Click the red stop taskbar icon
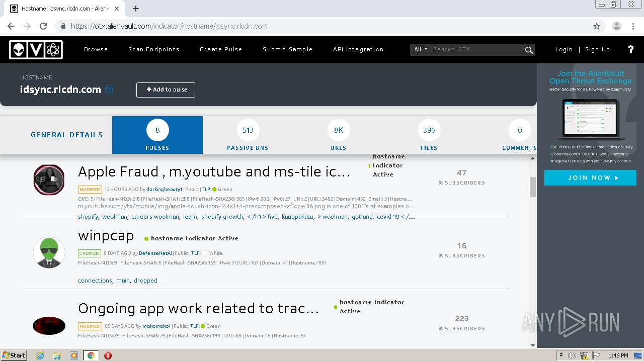The image size is (644, 362). pyautogui.click(x=108, y=355)
